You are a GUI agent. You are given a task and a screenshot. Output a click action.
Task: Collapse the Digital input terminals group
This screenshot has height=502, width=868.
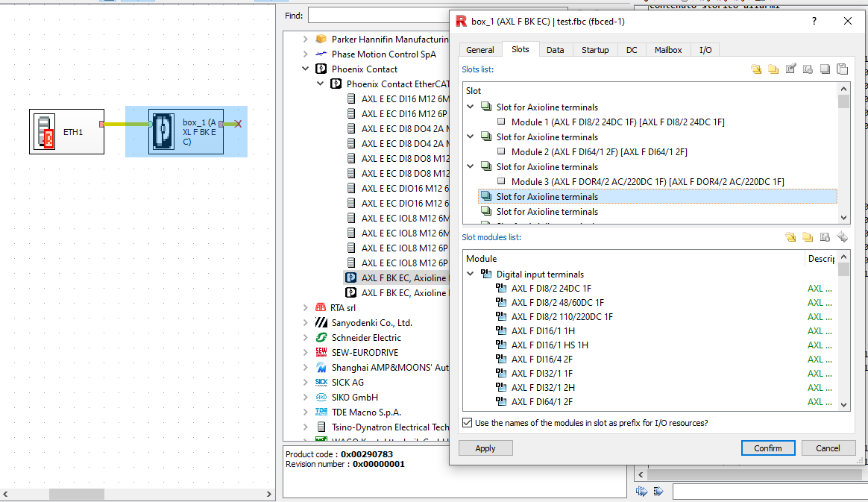[x=470, y=274]
